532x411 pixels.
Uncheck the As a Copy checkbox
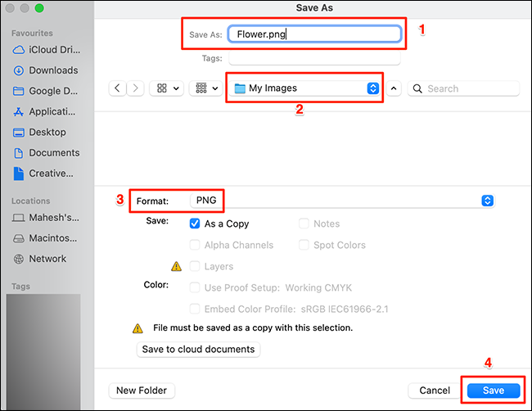(x=195, y=224)
